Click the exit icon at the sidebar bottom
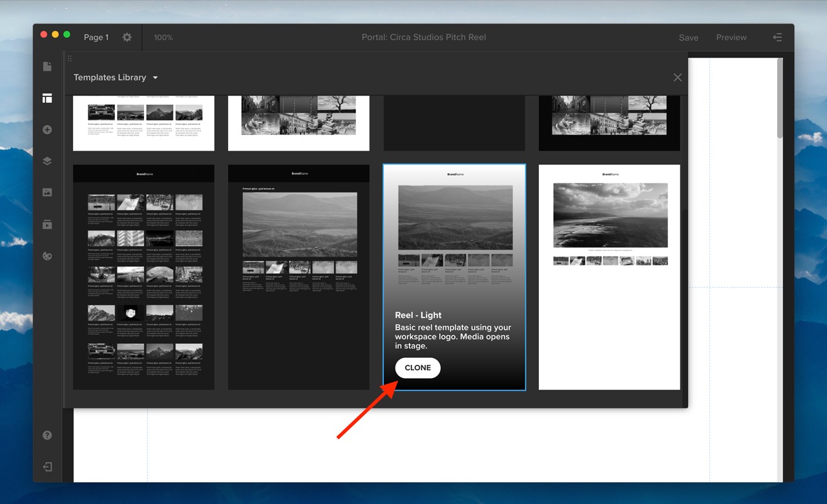This screenshot has width=827, height=504. (47, 467)
